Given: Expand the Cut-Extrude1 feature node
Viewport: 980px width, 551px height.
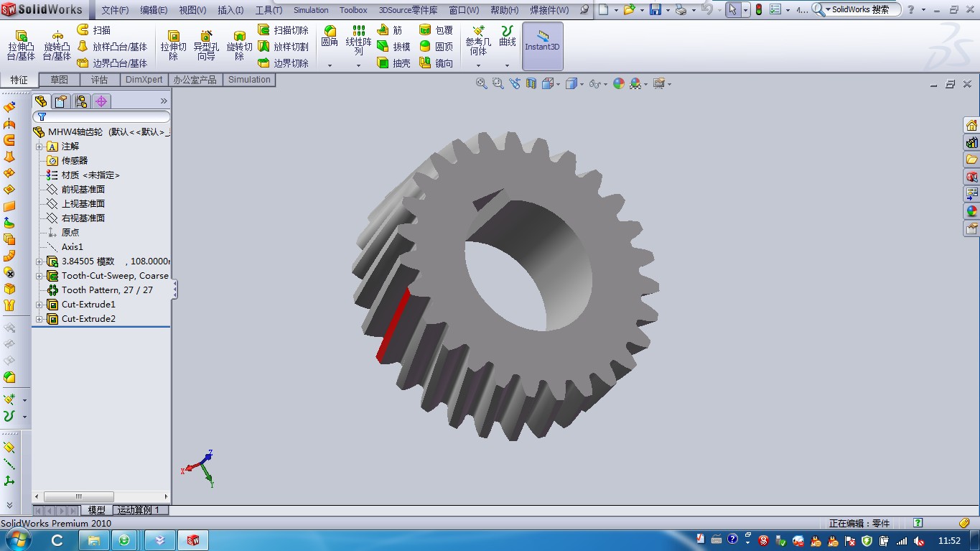Looking at the screenshot, I should (39, 305).
